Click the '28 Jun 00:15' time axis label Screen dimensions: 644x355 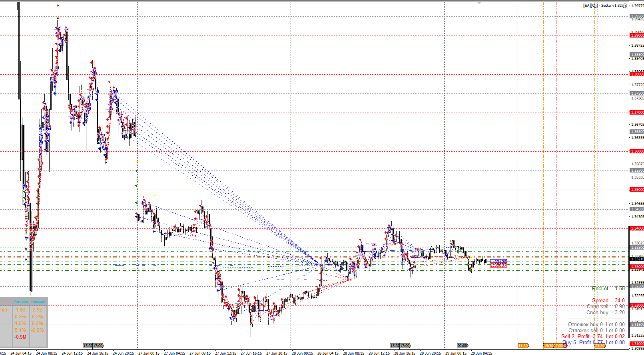point(302,353)
